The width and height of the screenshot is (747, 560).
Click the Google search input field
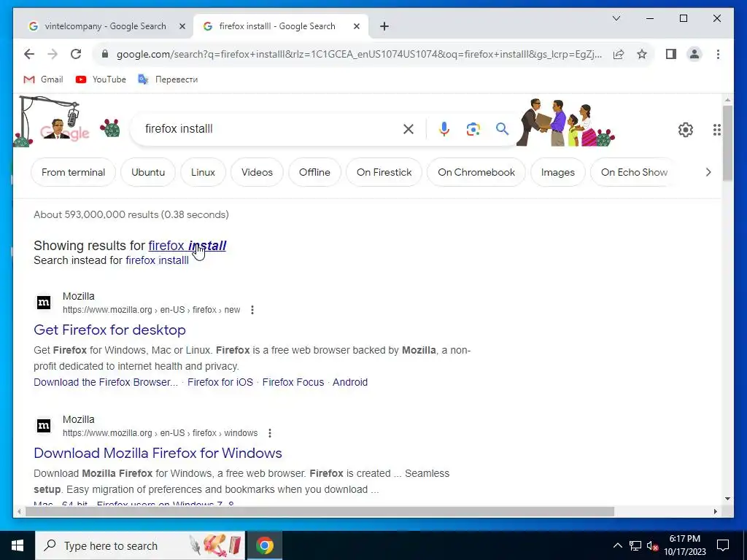click(x=271, y=129)
